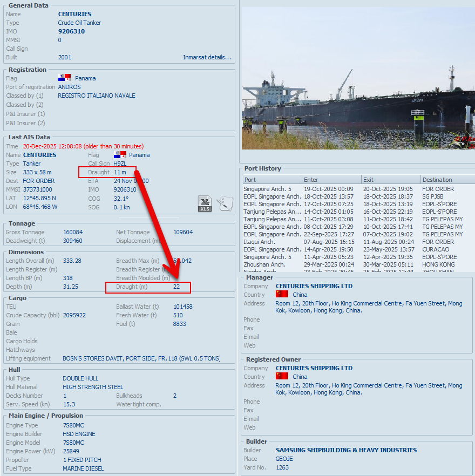Image resolution: width=475 pixels, height=476 pixels.
Task: Click gross tonnage value 160084
Action: click(x=73, y=232)
